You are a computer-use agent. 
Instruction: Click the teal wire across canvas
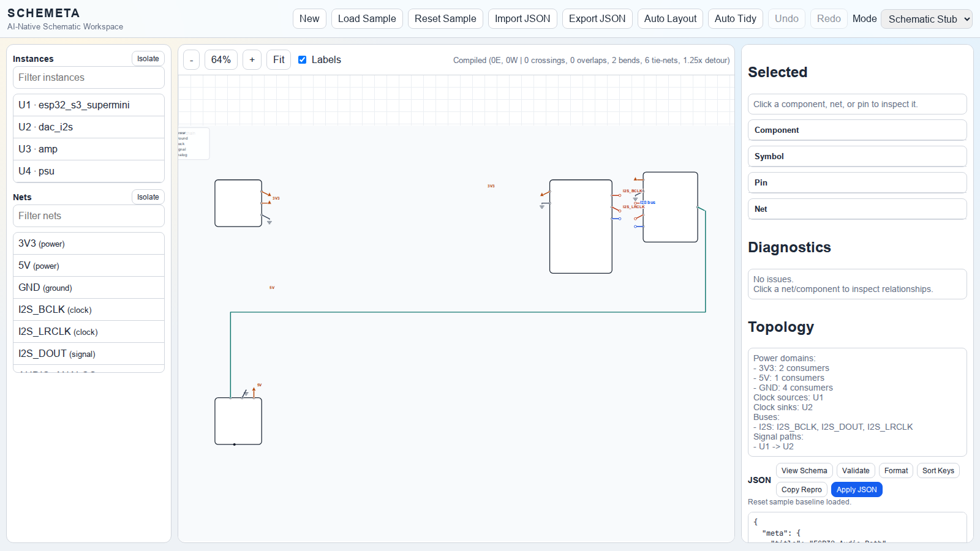(466, 312)
